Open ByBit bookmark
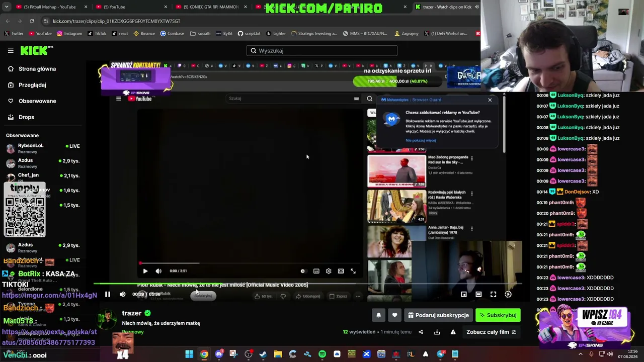The width and height of the screenshot is (644, 362). [x=224, y=34]
